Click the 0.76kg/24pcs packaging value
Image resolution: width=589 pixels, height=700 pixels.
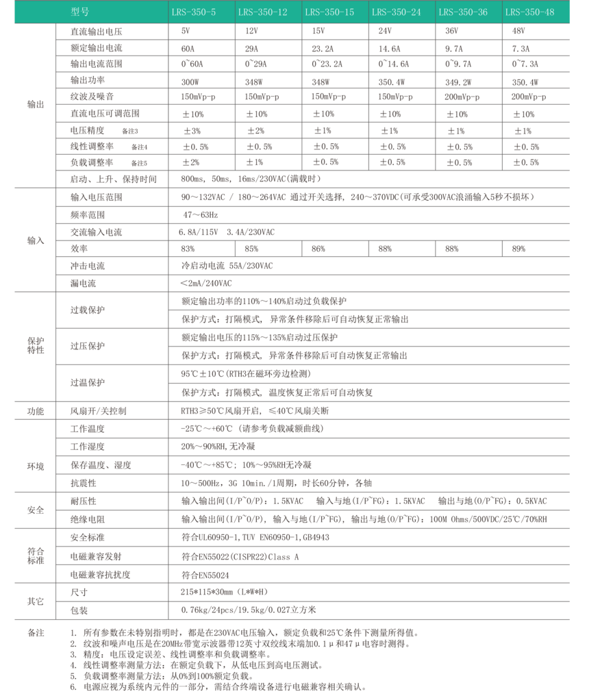(x=249, y=610)
